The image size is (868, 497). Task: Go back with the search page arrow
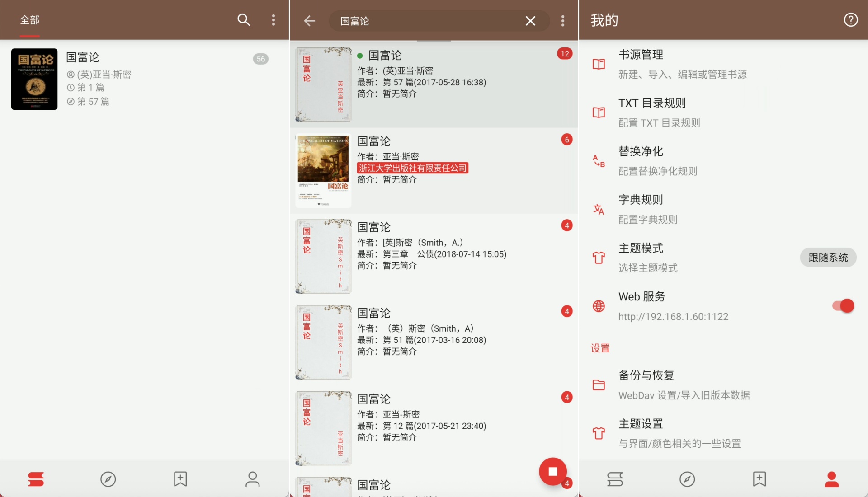[309, 20]
